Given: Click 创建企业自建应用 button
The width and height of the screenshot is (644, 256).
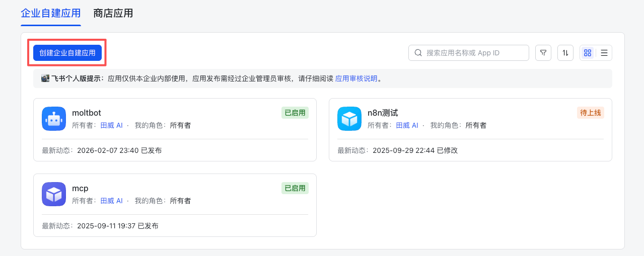Looking at the screenshot, I should point(67,53).
